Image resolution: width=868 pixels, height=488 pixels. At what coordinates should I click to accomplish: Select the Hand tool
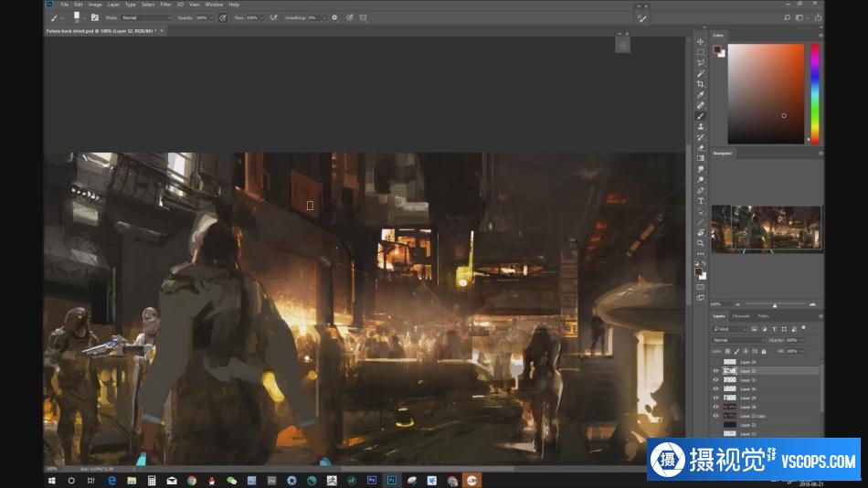[700, 233]
